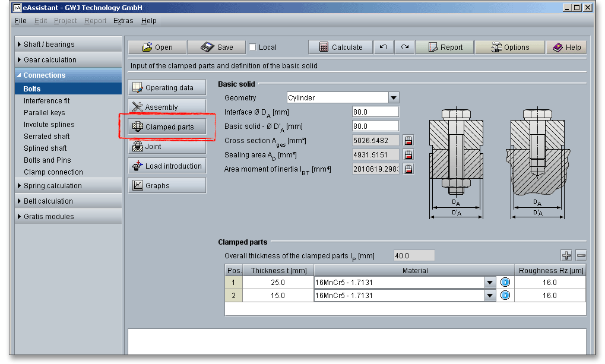Expand the Gear calculation section
The width and height of the screenshot is (605, 364).
(x=50, y=60)
